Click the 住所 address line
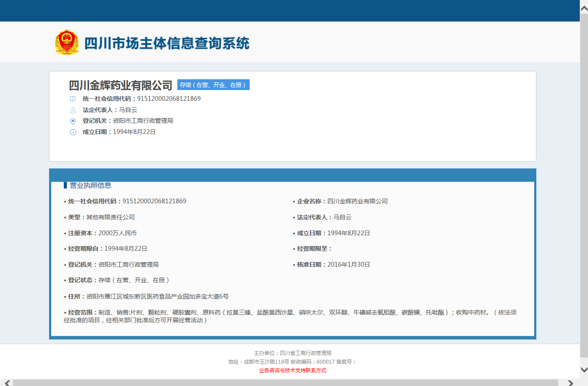The height and width of the screenshot is (386, 588). (146, 296)
